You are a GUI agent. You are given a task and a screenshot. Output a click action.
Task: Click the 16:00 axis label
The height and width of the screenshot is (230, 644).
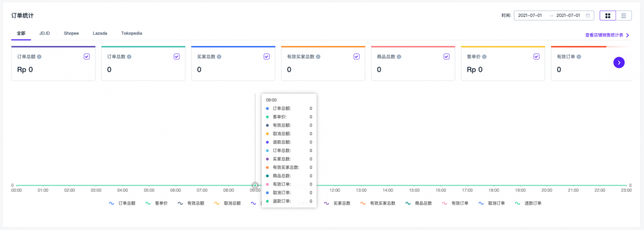(441, 190)
